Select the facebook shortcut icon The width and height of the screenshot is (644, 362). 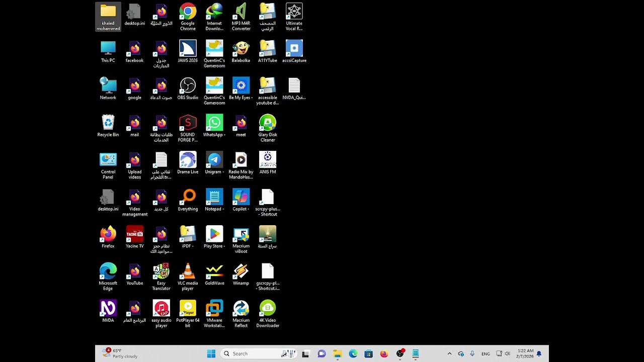click(135, 52)
